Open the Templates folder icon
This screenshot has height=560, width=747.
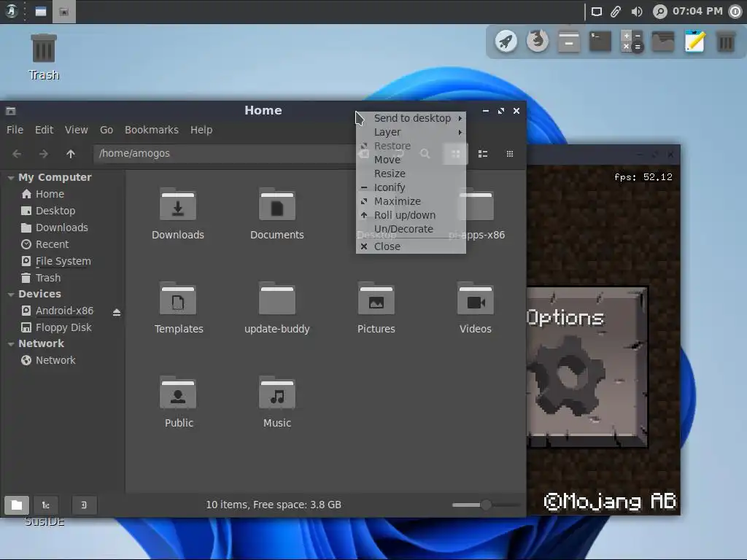tap(178, 298)
